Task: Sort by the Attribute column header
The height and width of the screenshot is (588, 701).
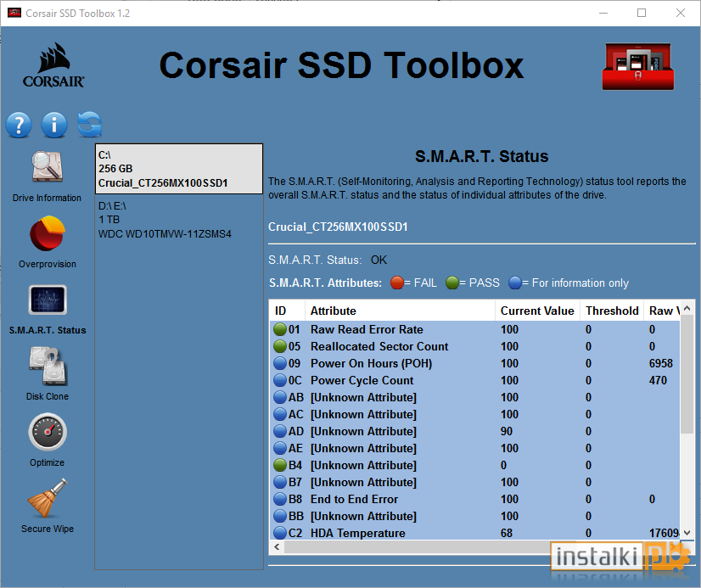Action: coord(400,311)
